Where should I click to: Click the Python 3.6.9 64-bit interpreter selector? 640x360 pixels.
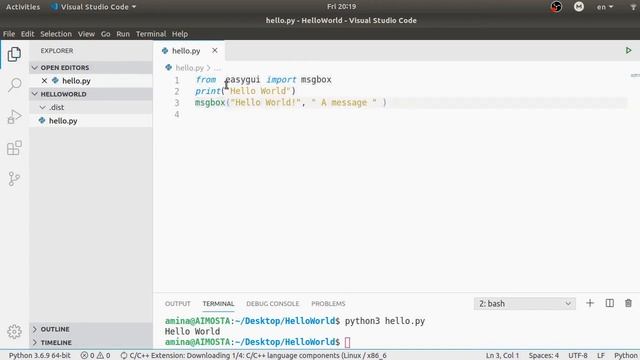coord(40,356)
